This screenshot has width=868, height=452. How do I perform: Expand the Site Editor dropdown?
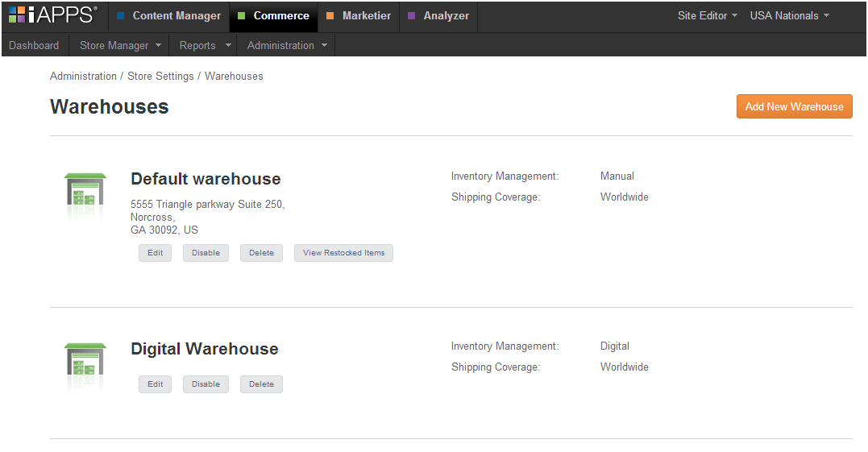(707, 16)
